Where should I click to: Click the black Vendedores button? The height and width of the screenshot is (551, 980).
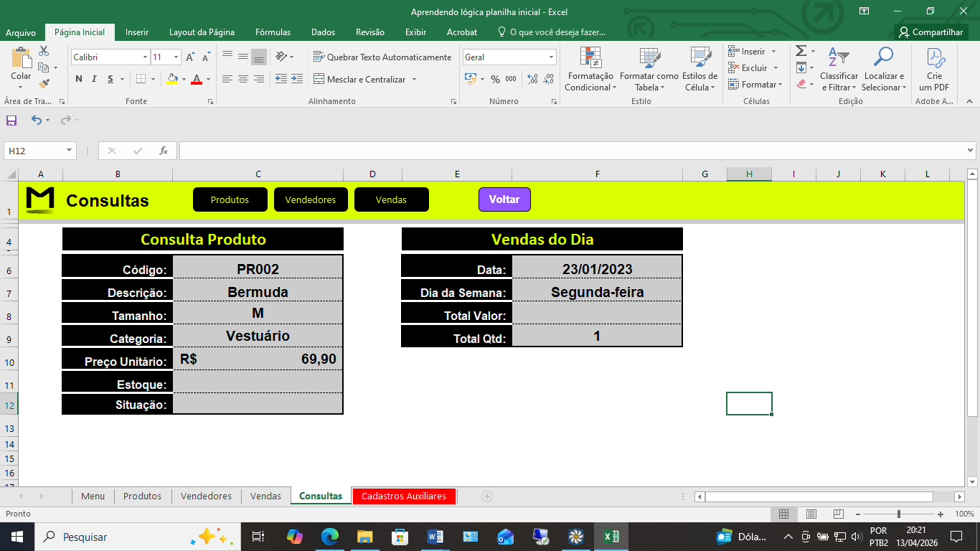[x=311, y=199]
